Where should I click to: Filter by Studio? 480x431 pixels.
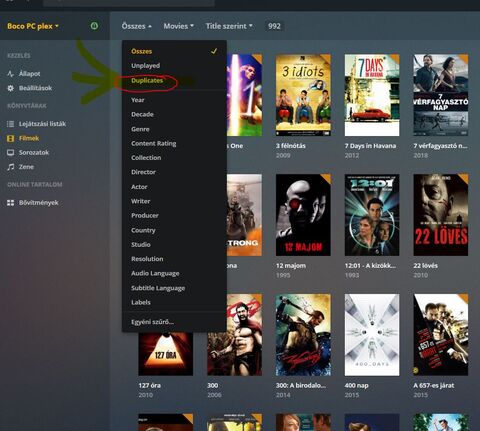[174, 244]
